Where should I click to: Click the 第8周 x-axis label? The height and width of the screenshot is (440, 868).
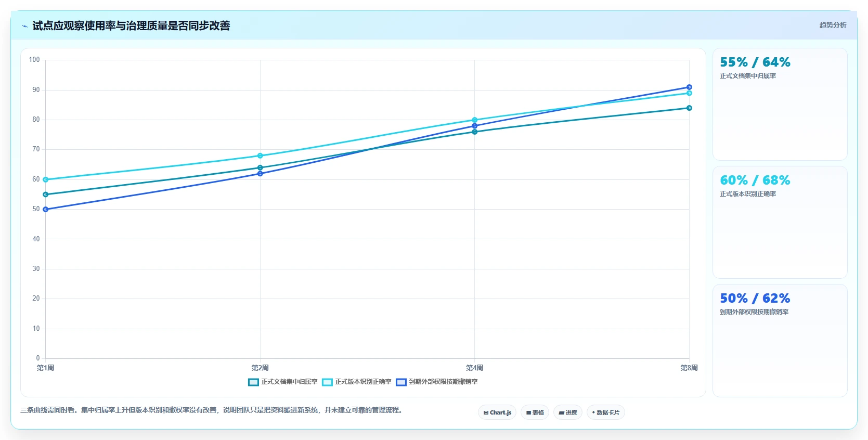click(x=689, y=368)
